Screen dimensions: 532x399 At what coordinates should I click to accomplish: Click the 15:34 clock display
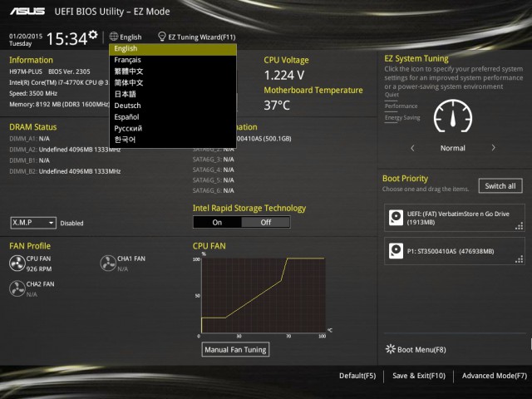66,38
